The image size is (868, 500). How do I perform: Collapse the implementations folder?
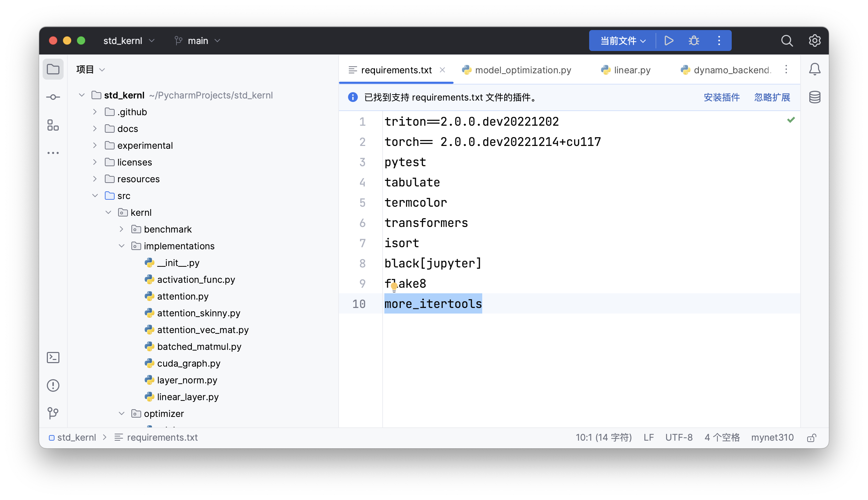tap(121, 246)
